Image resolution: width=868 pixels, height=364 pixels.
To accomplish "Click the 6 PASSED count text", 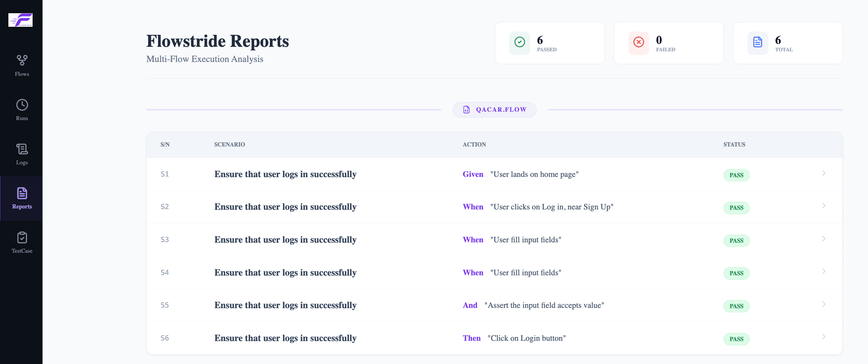I will point(547,44).
